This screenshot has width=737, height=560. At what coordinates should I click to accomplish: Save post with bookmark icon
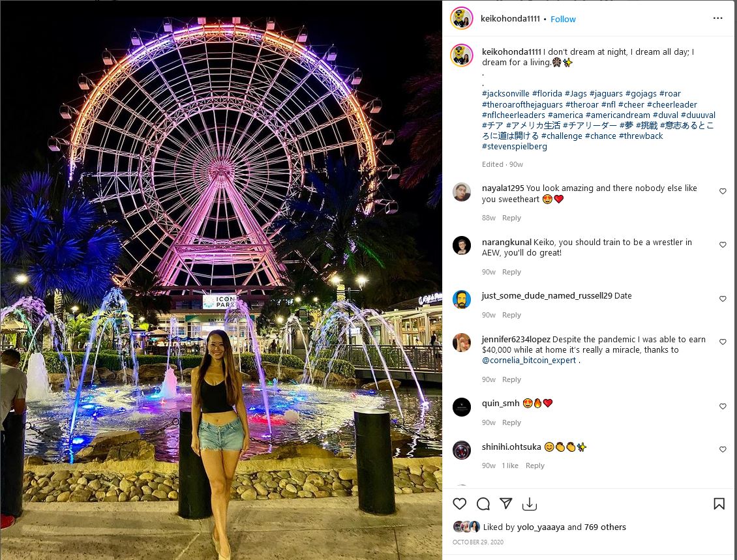tap(719, 504)
